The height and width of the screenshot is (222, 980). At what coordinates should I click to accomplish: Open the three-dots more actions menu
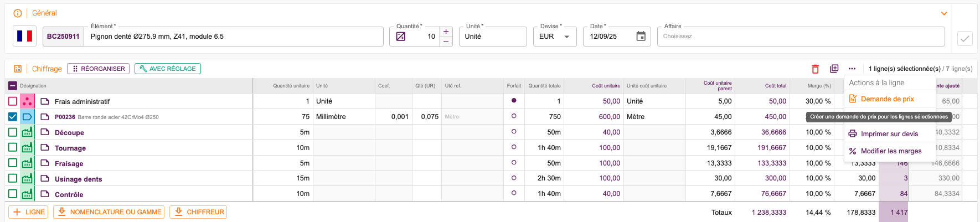(852, 69)
